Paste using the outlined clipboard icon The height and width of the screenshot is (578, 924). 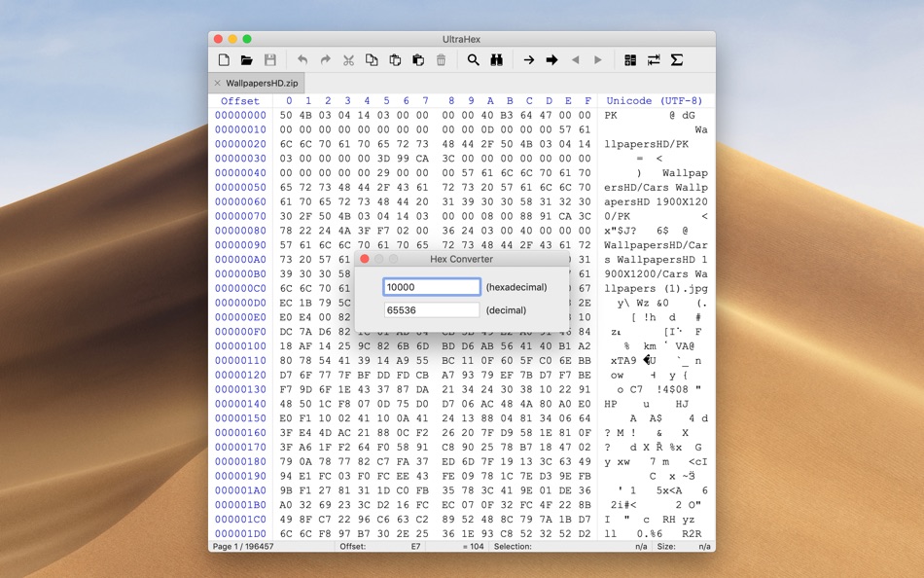(x=395, y=60)
